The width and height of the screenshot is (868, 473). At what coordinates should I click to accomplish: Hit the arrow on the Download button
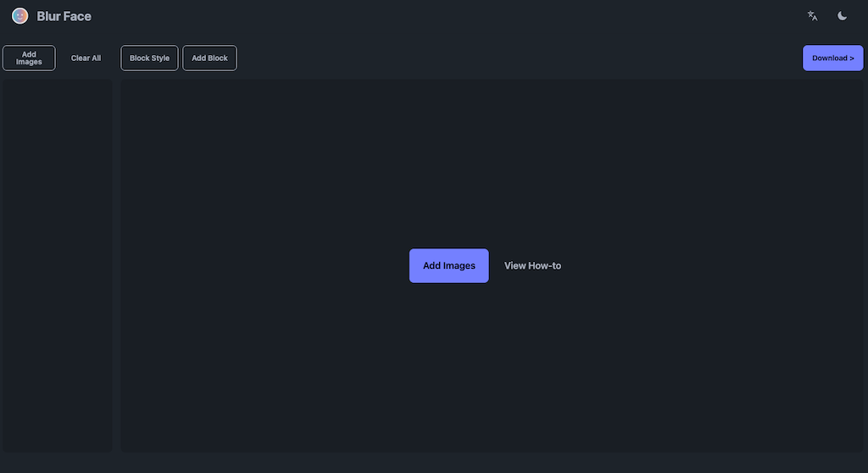point(851,58)
